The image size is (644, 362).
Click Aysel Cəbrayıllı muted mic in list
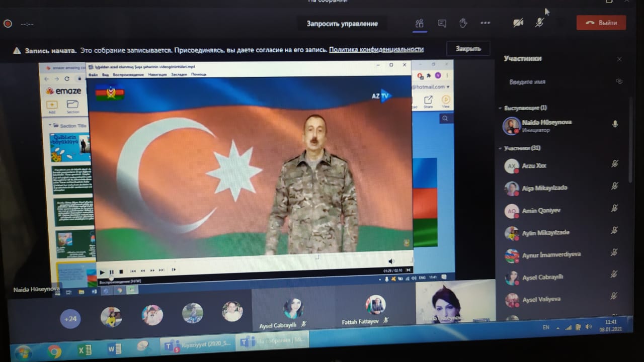click(614, 275)
